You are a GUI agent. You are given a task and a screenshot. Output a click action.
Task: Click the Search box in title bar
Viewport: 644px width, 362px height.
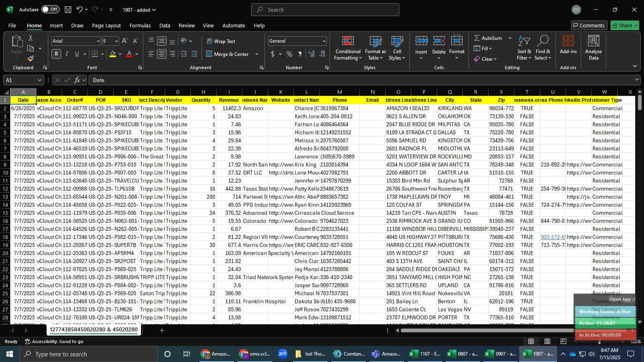click(x=325, y=10)
